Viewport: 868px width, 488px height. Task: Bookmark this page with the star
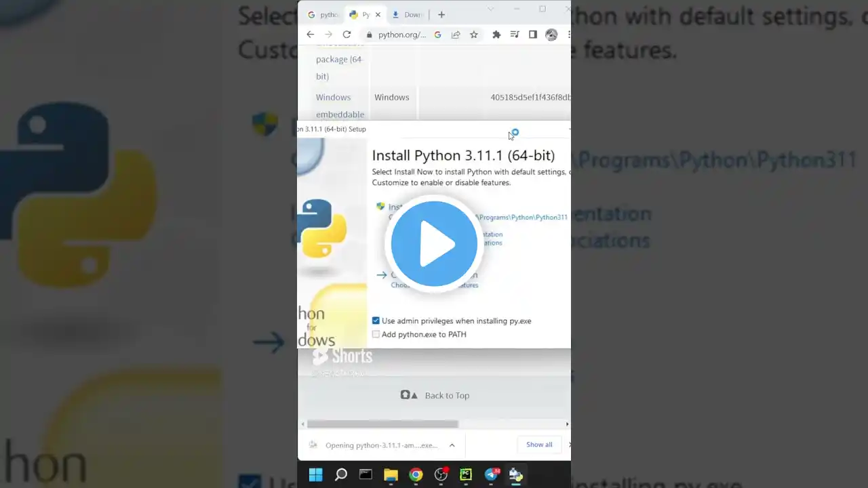pos(474,35)
